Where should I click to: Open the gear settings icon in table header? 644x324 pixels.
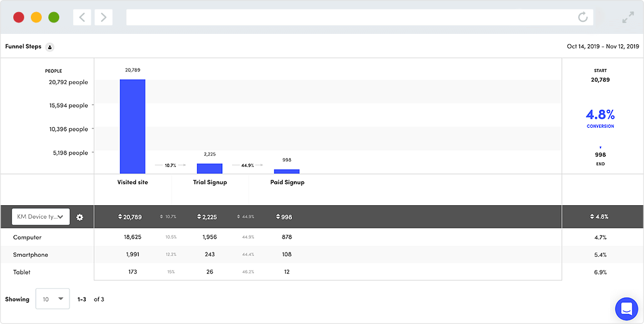click(80, 217)
